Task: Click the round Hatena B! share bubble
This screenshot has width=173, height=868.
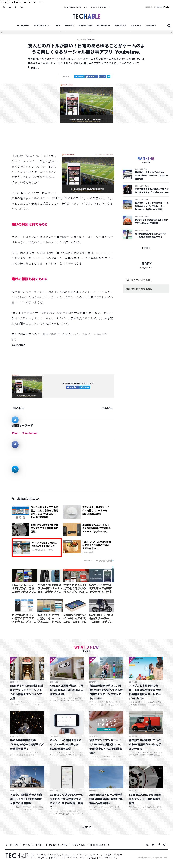Action: [15, 469]
